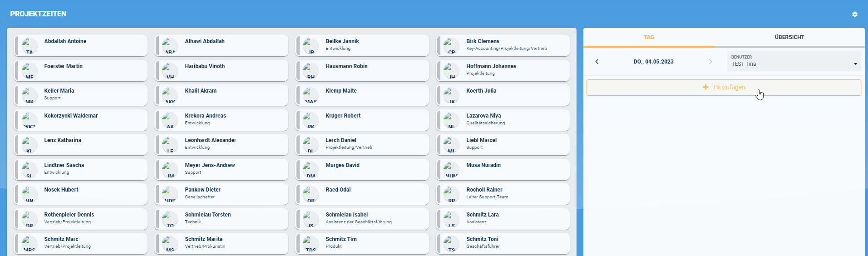
Task: Select the Schmitz Toni user card
Action: (x=503, y=243)
